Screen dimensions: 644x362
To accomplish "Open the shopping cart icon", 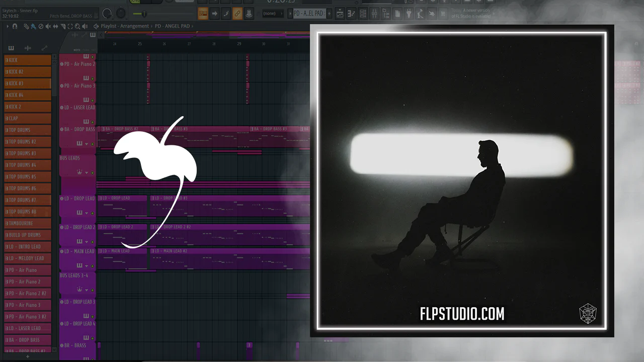I will tap(443, 14).
